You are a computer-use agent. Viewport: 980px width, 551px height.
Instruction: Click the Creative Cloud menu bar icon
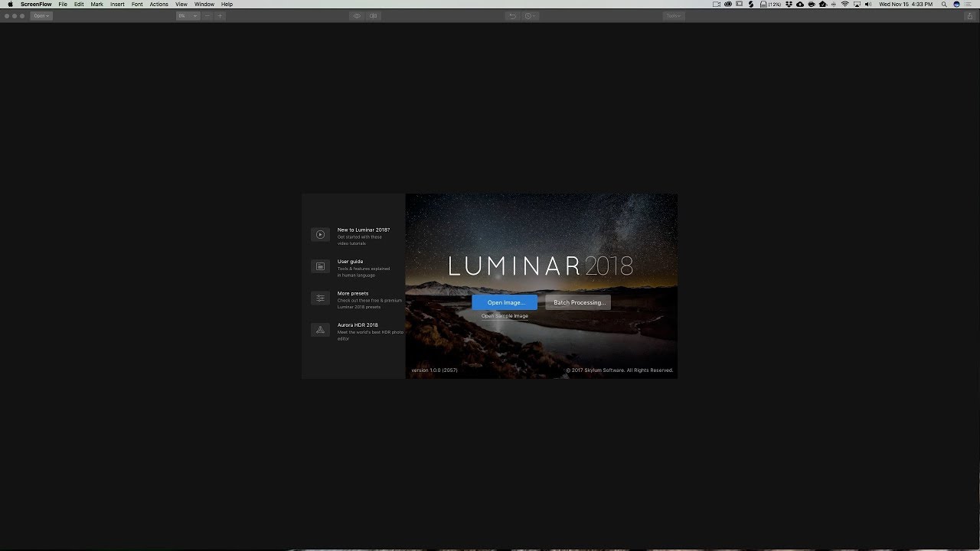pyautogui.click(x=728, y=5)
